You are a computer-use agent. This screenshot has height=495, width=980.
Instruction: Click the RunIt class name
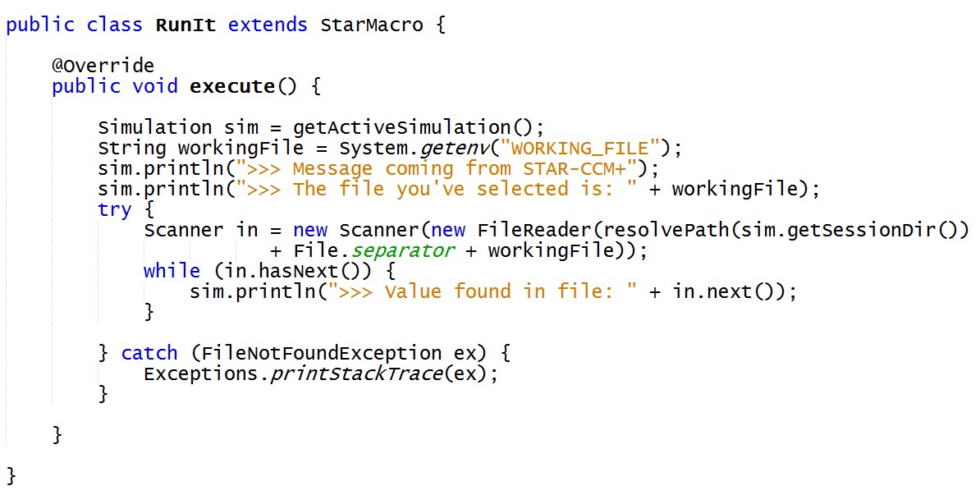185,25
